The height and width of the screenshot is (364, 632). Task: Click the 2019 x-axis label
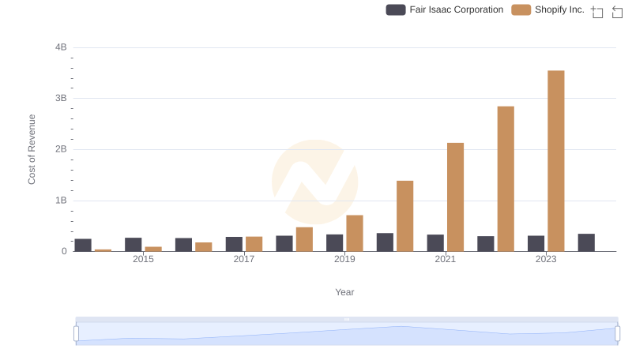click(344, 259)
